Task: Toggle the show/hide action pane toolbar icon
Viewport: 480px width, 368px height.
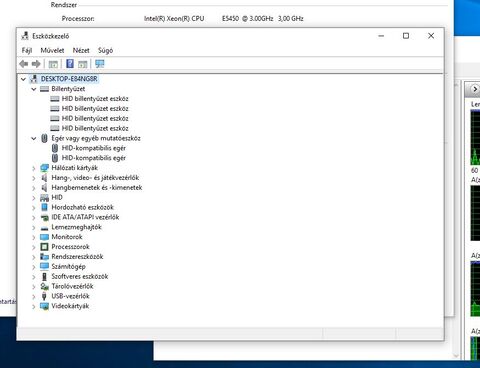Action: (83, 64)
